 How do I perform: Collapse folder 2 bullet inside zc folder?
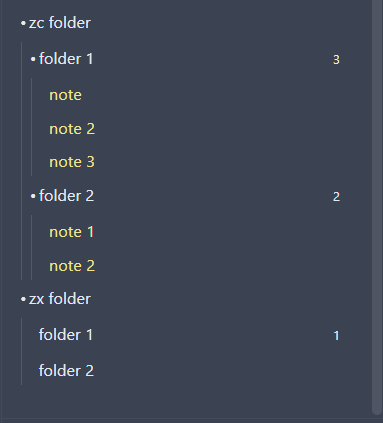[33, 196]
